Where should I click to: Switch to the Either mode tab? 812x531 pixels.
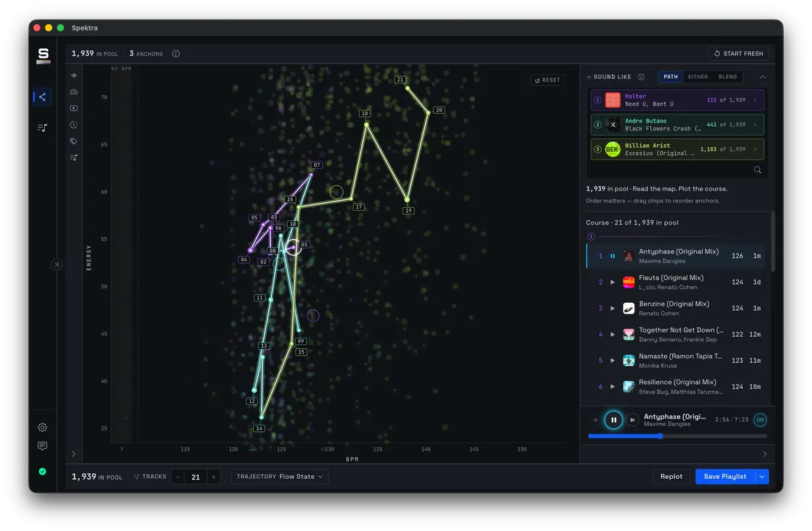pos(698,77)
